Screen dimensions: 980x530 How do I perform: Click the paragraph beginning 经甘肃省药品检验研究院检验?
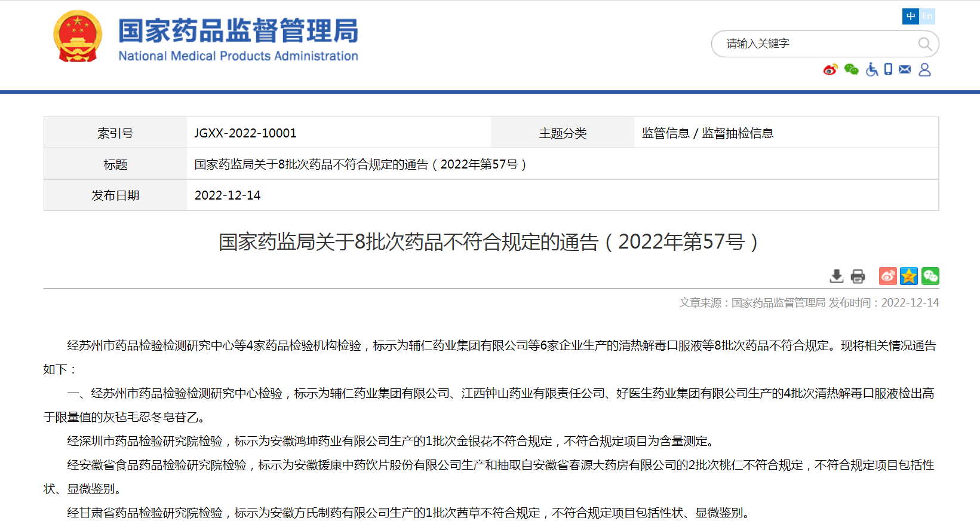[x=410, y=513]
